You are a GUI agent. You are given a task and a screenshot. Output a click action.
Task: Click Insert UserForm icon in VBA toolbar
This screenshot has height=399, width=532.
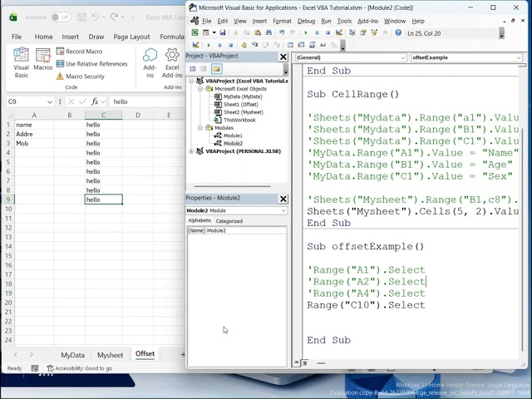coord(205,32)
